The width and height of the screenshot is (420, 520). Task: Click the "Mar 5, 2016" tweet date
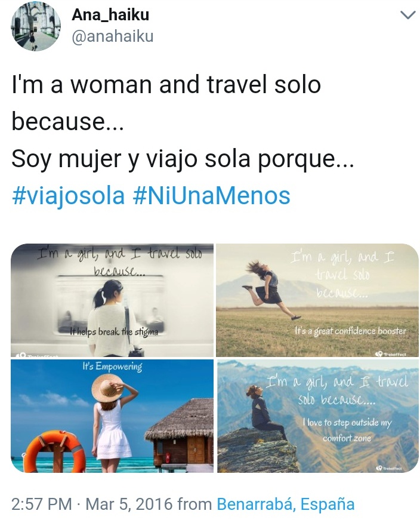click(x=129, y=504)
